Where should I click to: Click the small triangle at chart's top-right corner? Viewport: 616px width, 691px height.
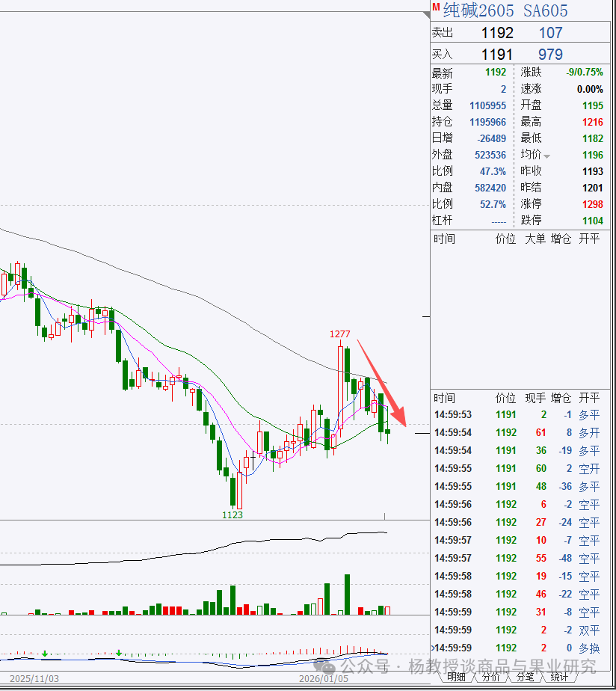(426, 15)
